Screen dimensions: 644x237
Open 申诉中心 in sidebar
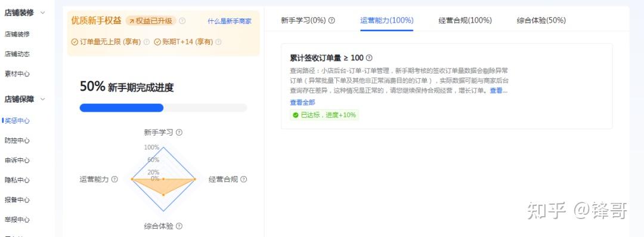point(17,161)
